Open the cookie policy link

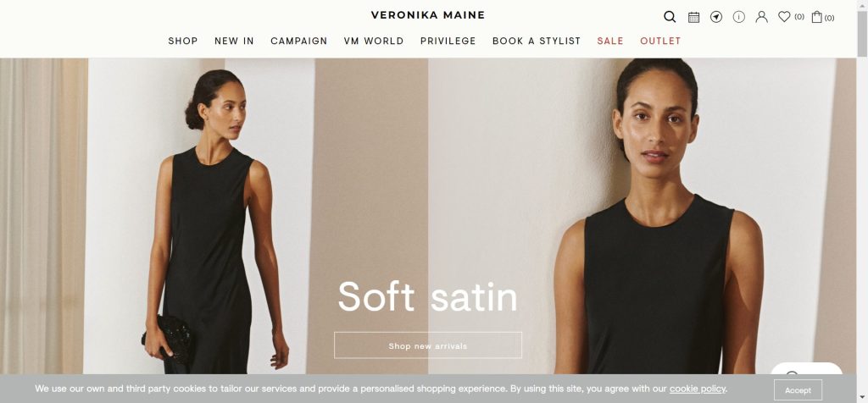pos(698,389)
